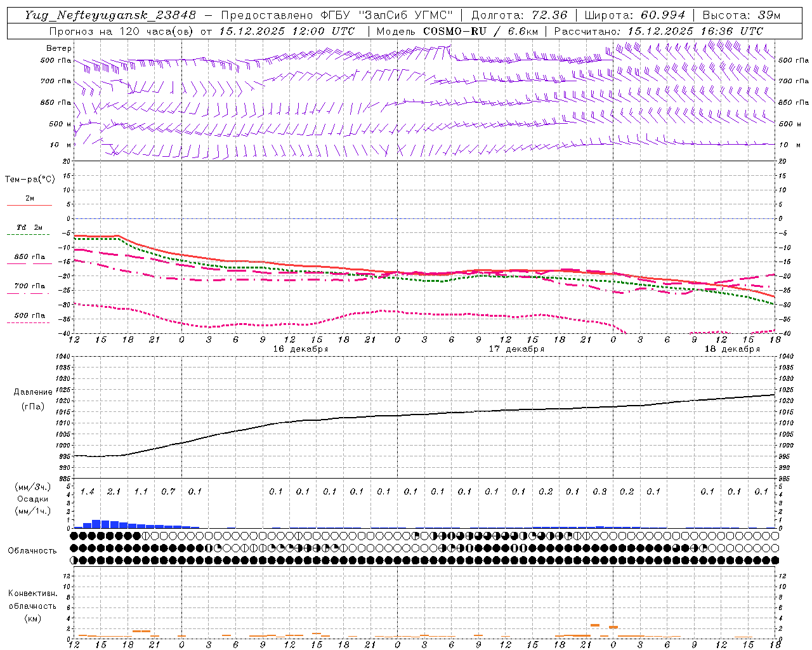Click the (км) convective cloud unit label
This screenshot has width=812, height=650.
click(32, 618)
